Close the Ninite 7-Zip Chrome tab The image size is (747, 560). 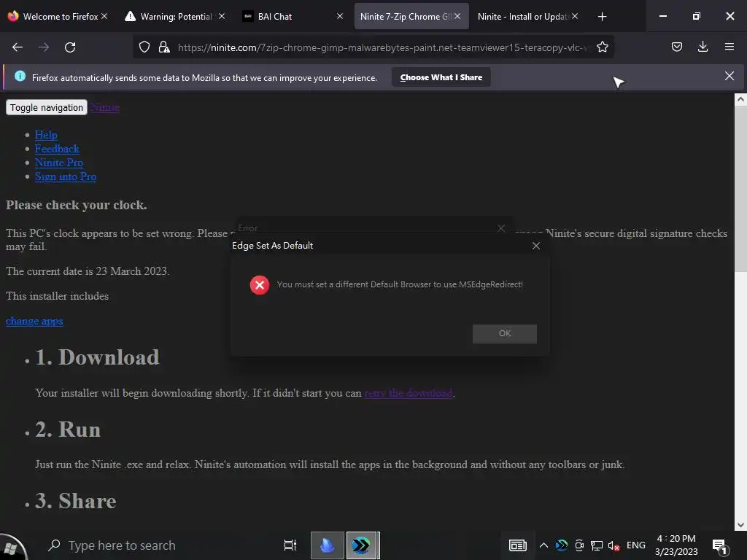point(457,16)
